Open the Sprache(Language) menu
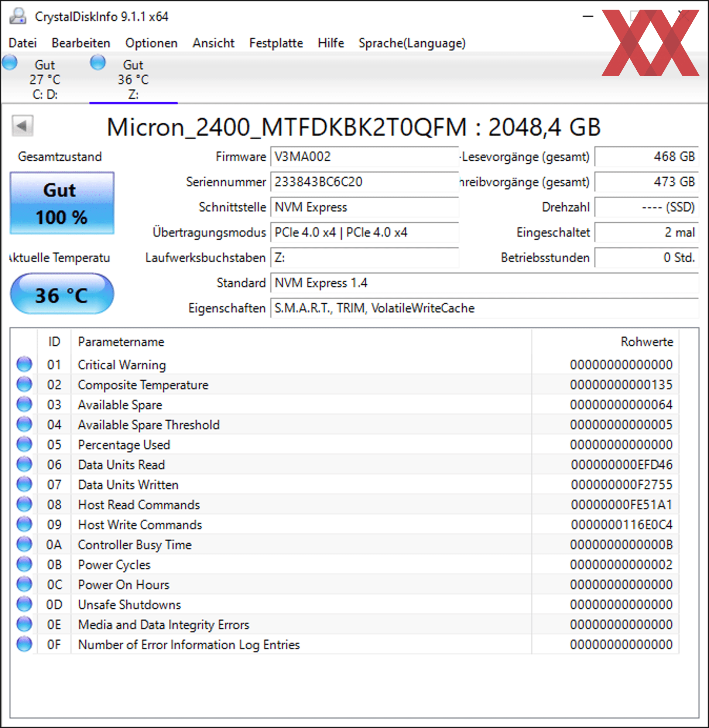709x728 pixels. click(412, 43)
